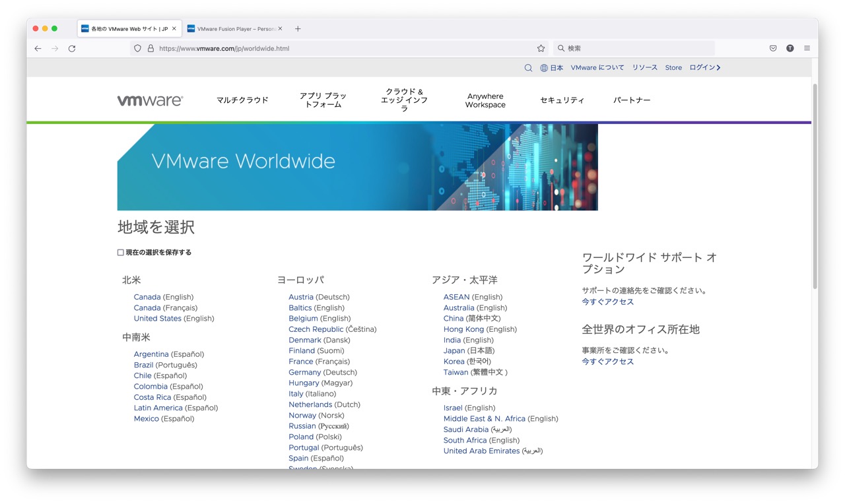Screen dimensions: 845x504
Task: Choose the Czech Republic link
Action: pyautogui.click(x=316, y=329)
